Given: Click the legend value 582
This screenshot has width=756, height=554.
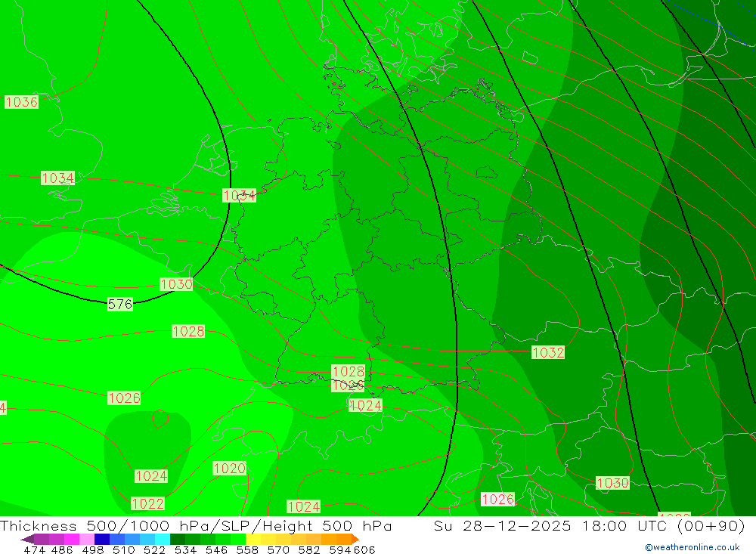Looking at the screenshot, I should pos(309,549).
